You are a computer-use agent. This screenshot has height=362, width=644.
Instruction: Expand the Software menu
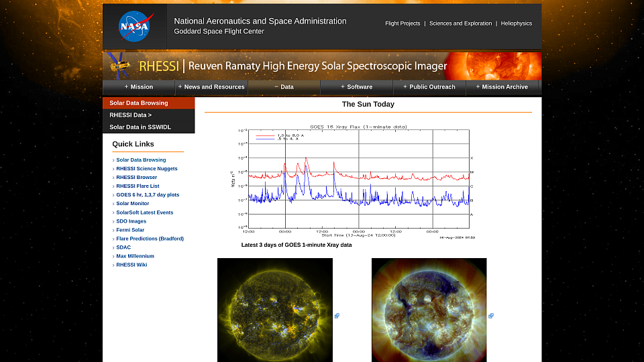(x=356, y=87)
